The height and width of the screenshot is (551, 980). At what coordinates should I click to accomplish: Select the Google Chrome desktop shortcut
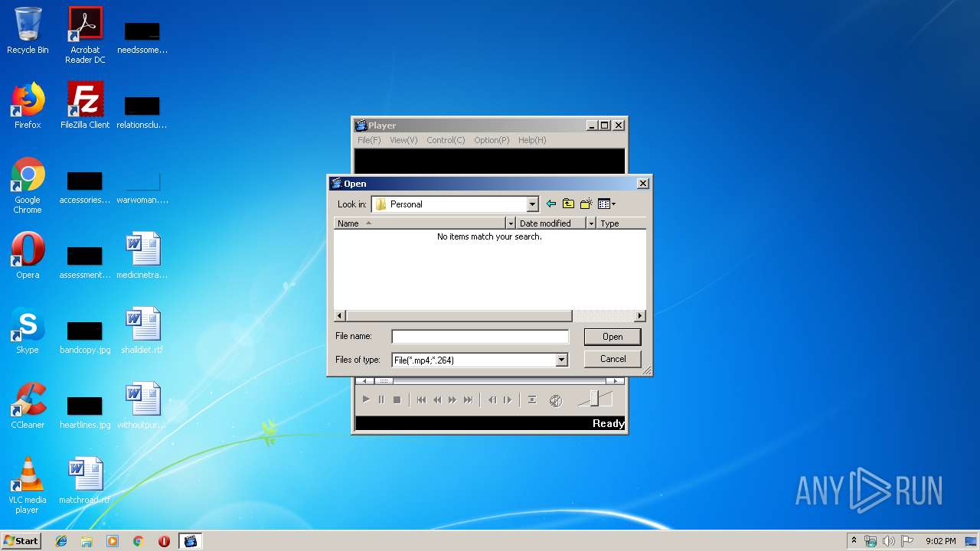[28, 186]
